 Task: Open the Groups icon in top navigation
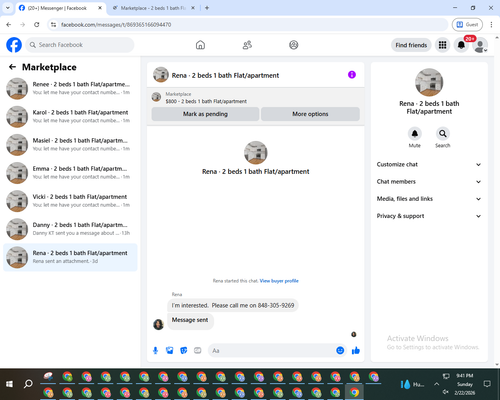click(x=294, y=45)
